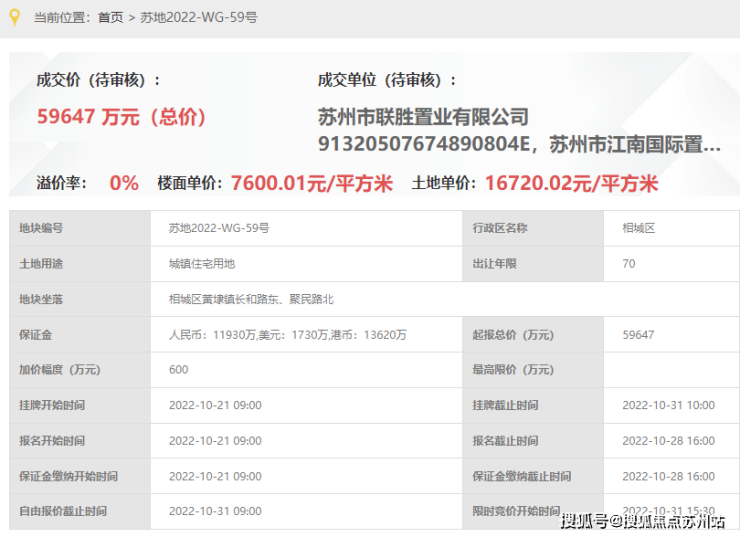740x537 pixels.
Task: Select the 城镇住宅用地 land use value
Action: (x=202, y=264)
